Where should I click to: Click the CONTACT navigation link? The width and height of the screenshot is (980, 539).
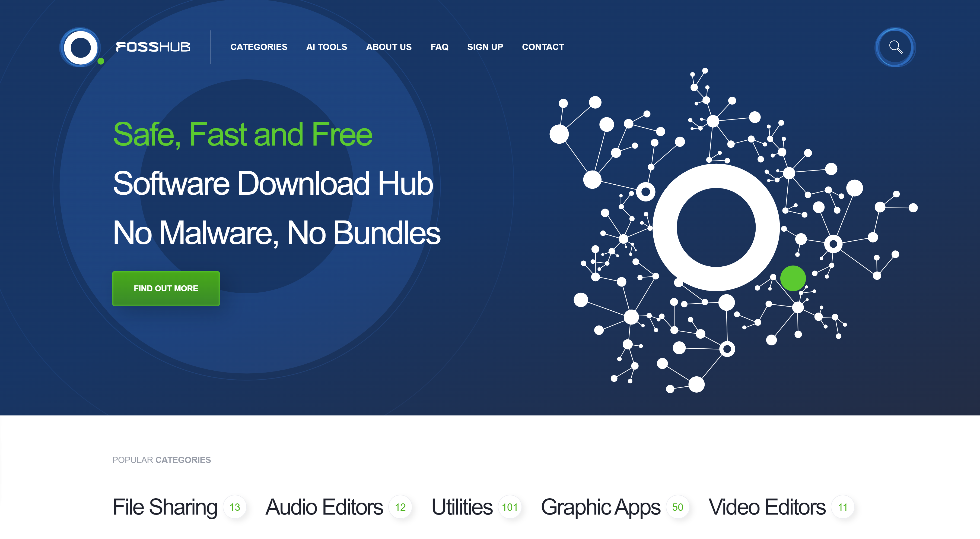pos(543,46)
